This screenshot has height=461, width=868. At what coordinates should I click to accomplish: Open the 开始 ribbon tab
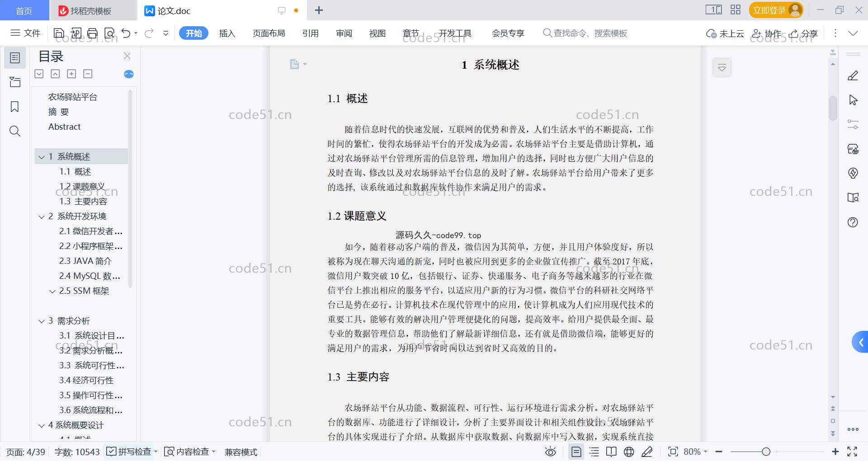[x=193, y=33]
